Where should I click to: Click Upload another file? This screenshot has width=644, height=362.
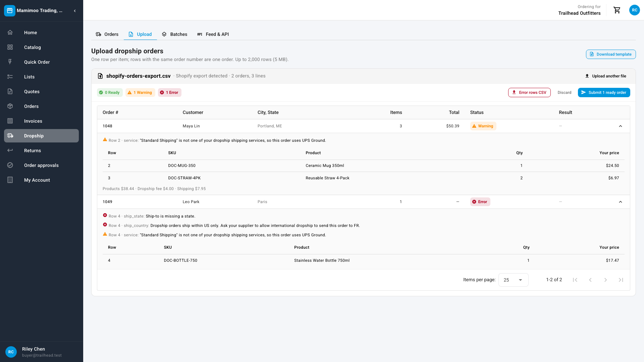tap(605, 76)
